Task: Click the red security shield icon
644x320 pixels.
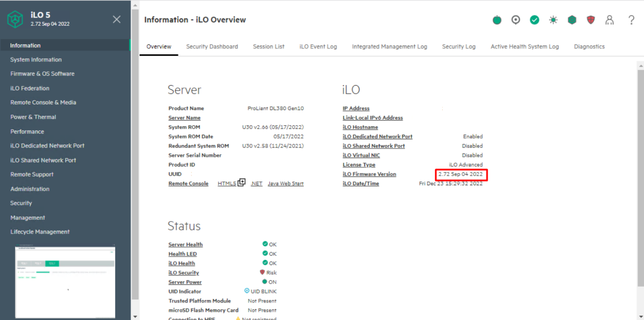Action: coord(591,20)
